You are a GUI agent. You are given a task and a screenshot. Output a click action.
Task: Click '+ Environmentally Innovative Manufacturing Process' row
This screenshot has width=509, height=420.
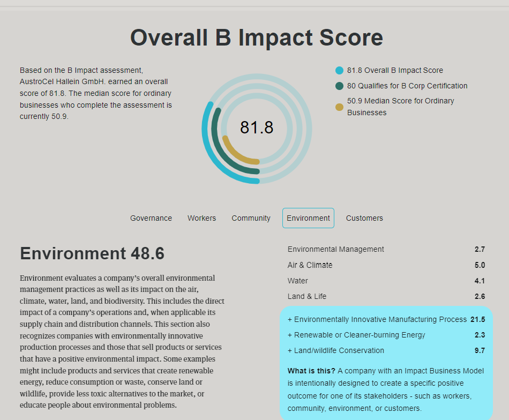point(386,319)
